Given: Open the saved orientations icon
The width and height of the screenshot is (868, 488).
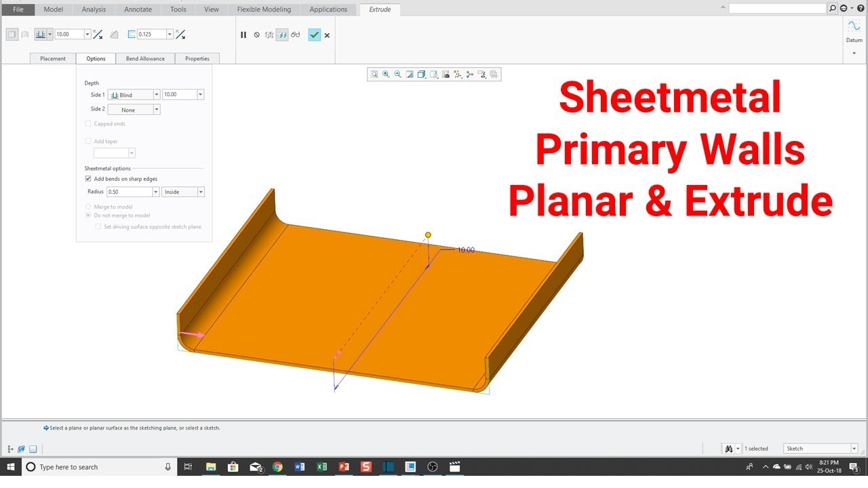Looking at the screenshot, I should 434,75.
